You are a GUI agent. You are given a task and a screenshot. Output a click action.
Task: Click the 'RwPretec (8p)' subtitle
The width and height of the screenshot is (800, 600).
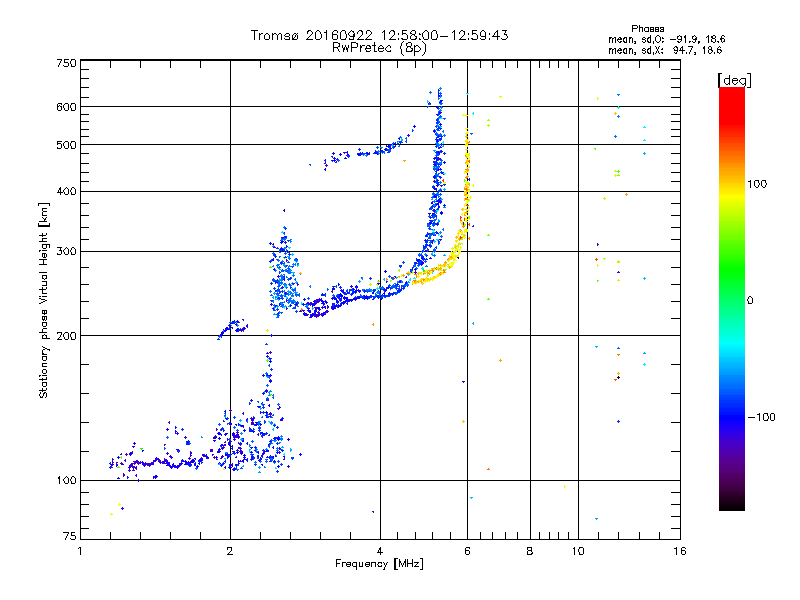coord(379,48)
